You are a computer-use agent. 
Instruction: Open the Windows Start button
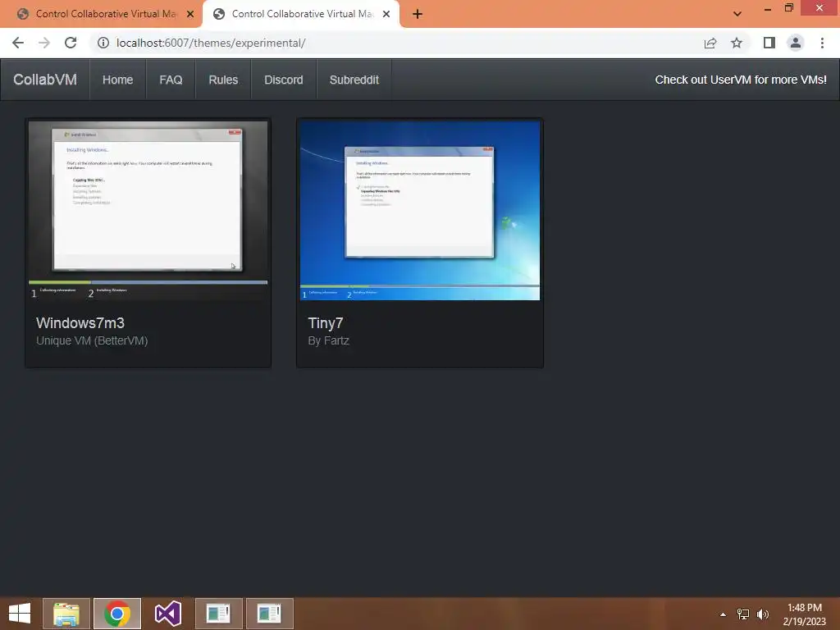pos(20,614)
